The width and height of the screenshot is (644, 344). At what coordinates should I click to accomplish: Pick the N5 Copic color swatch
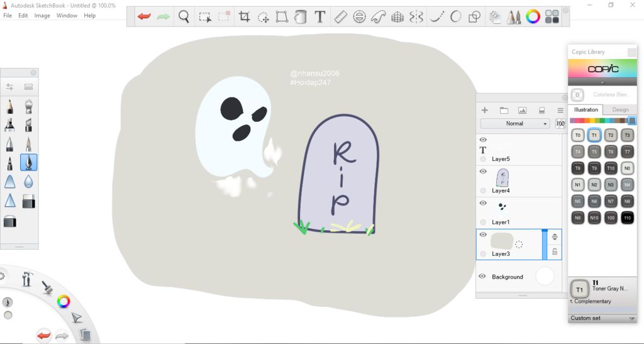pyautogui.click(x=578, y=201)
